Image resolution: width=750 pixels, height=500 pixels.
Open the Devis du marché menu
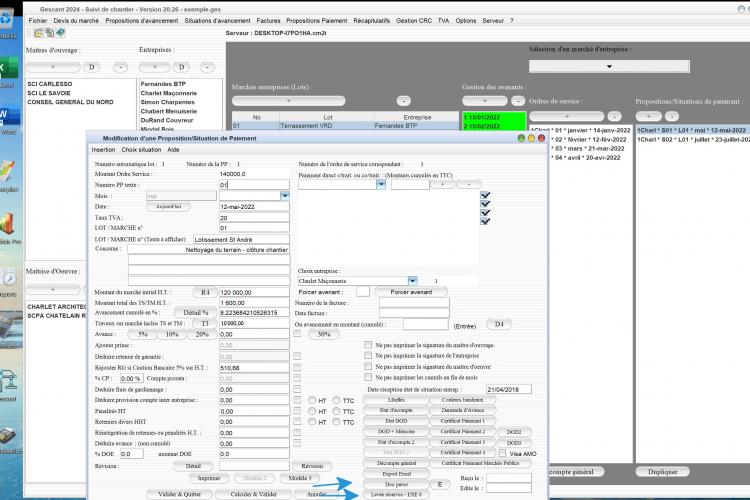[x=76, y=21]
